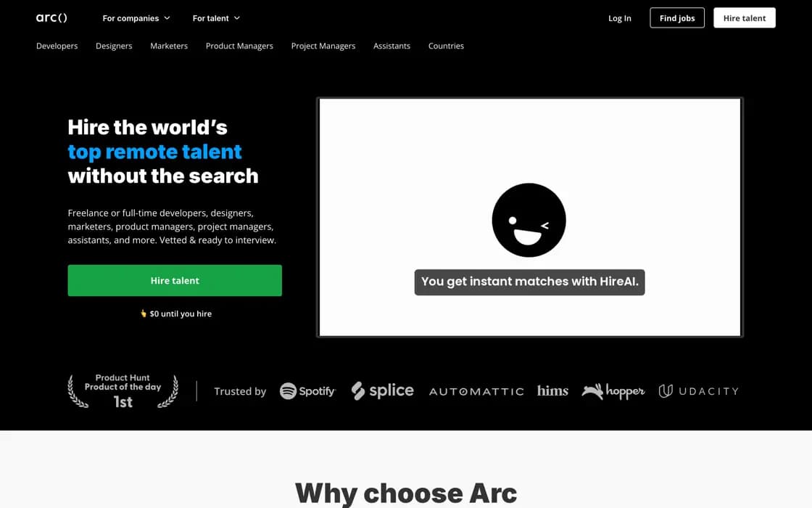Click the Find jobs button
The height and width of the screenshot is (508, 812).
tap(677, 18)
